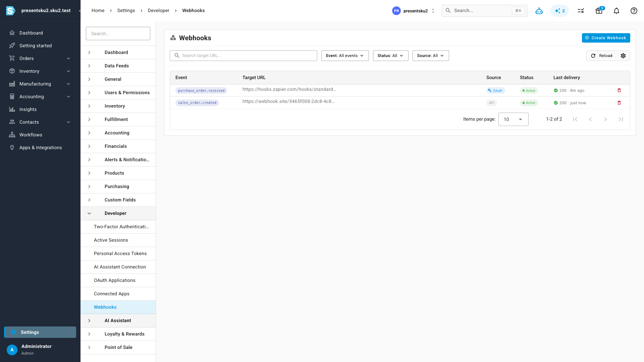Click the purchase_order.received event tag
This screenshot has height=362, width=644.
(x=201, y=90)
